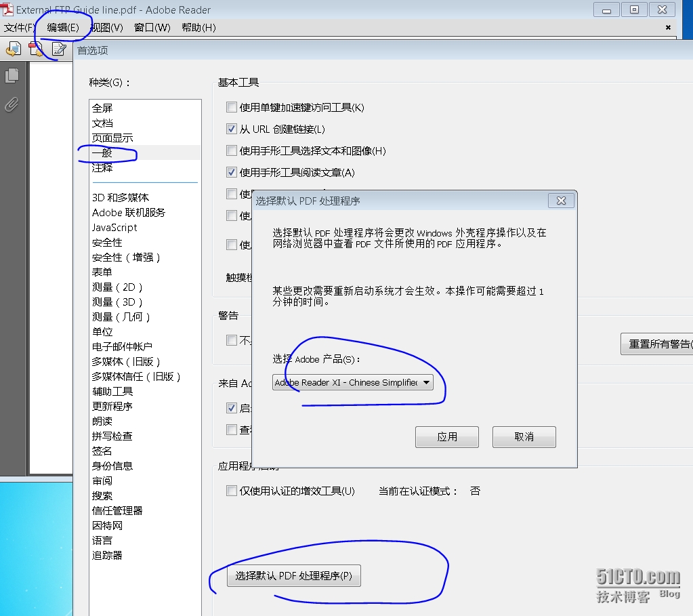Close the document with the small x
This screenshot has width=693, height=616.
pyautogui.click(x=668, y=27)
